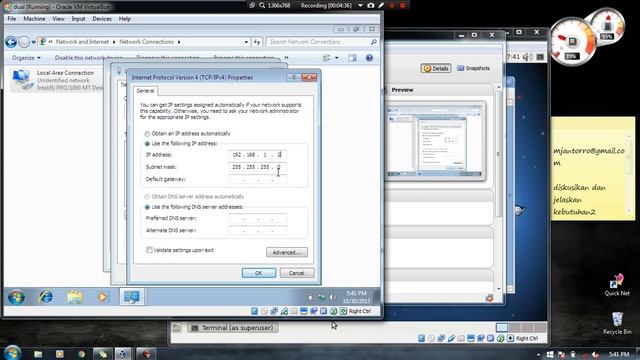Click second VM's usb pencil indicator icon
This screenshot has width=640, height=360.
coord(451,338)
